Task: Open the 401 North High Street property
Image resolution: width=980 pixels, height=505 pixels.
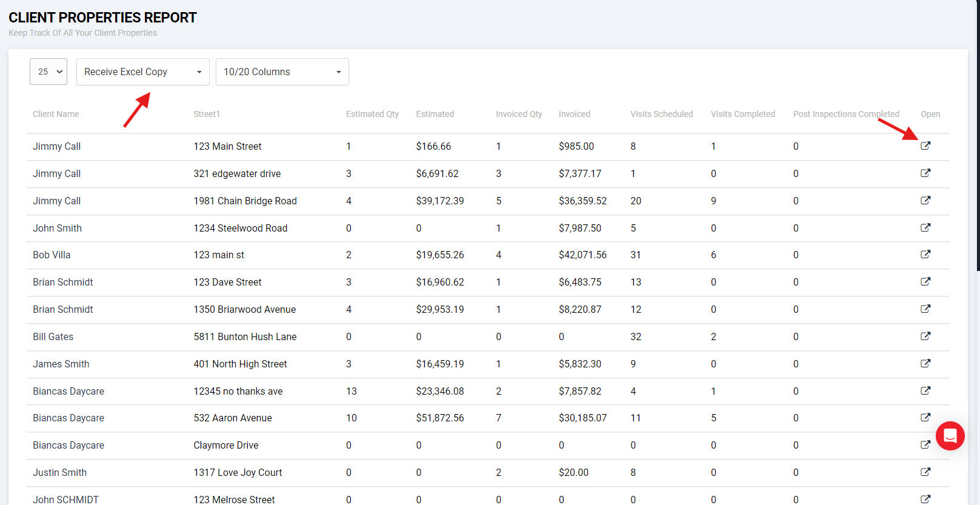Action: pyautogui.click(x=925, y=364)
